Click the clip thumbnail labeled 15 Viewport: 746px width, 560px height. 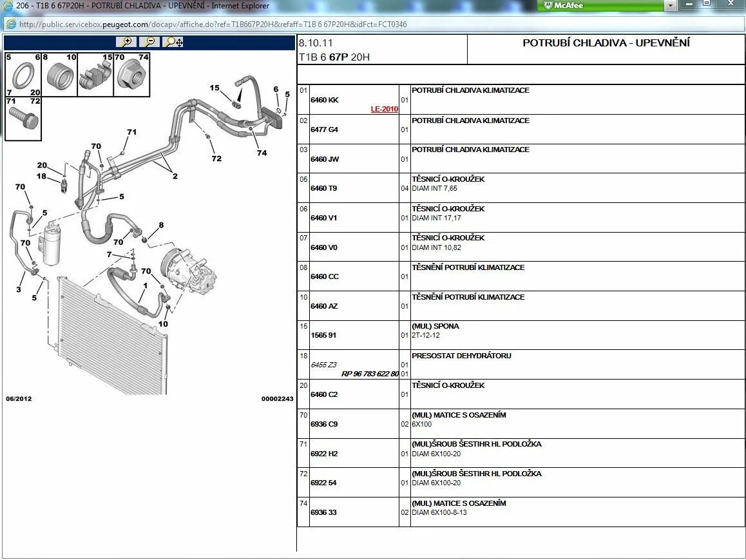click(x=95, y=75)
